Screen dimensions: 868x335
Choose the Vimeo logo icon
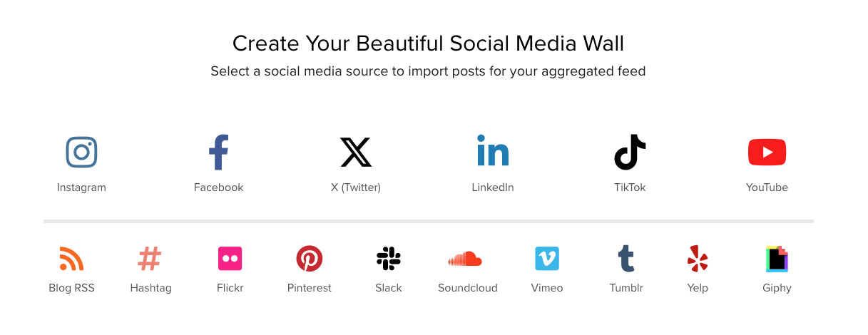(547, 259)
